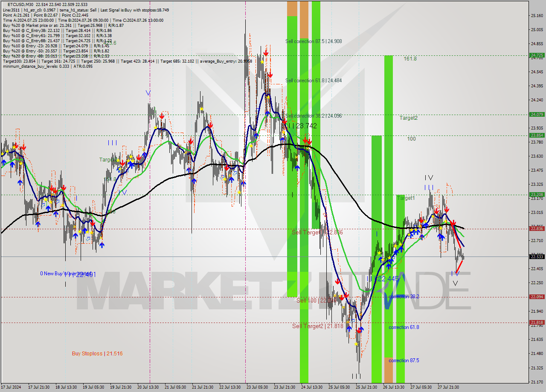The image size is (546, 392).
Task: Click the 'Buy %10 @ C_Entry61: 21.799' line
Action: tap(57, 36)
